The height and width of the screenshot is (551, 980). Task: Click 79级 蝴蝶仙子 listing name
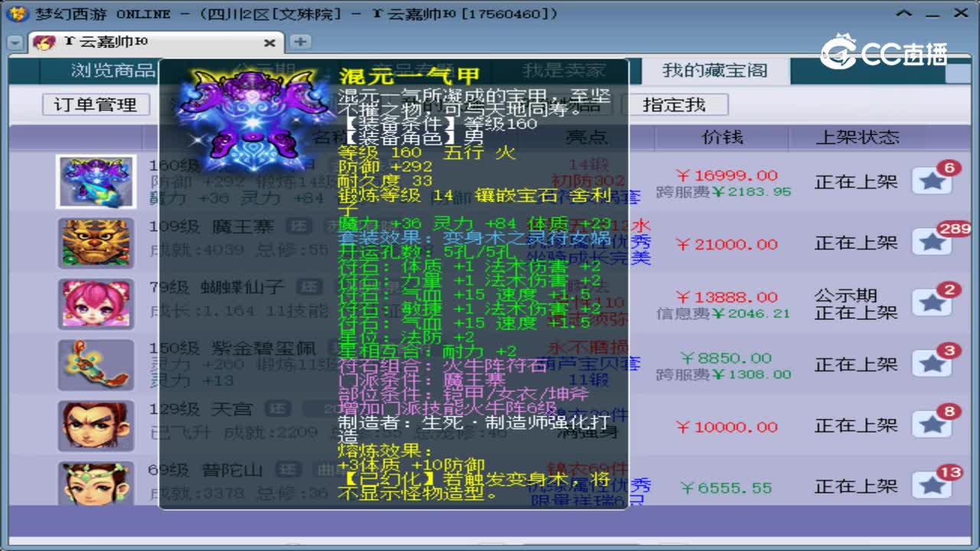[x=217, y=288]
